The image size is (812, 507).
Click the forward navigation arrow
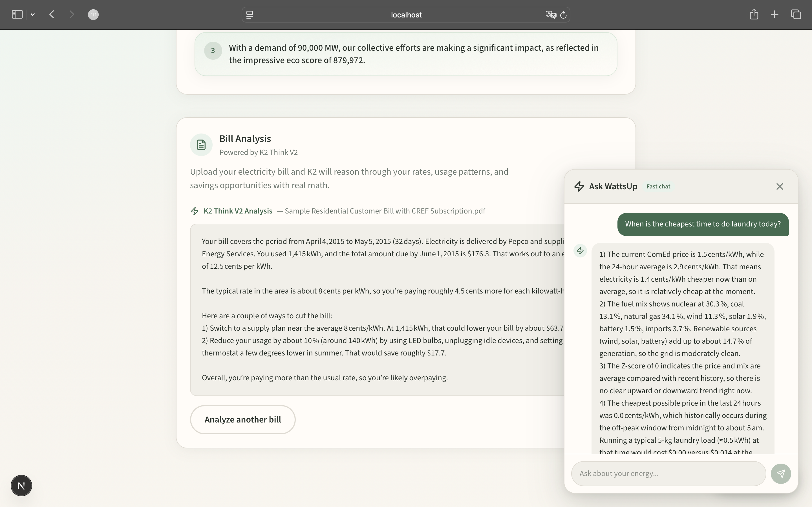click(71, 14)
